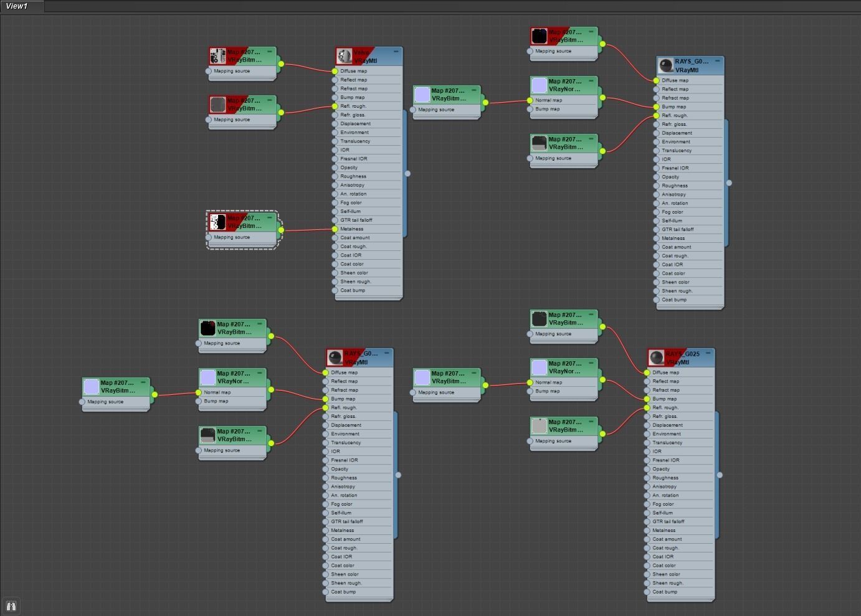This screenshot has height=616, width=861.
Task: Switch to the View1 tab
Action: coord(22,6)
